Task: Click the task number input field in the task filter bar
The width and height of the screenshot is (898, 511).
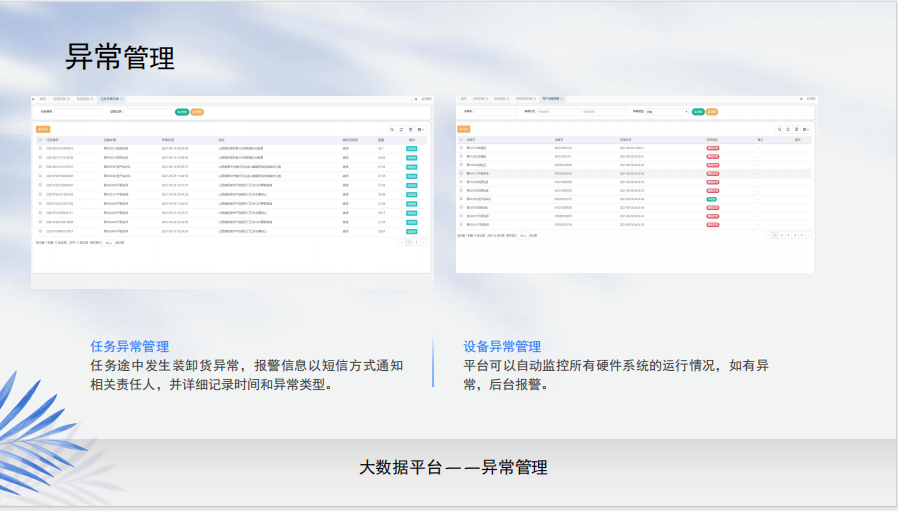Action: point(78,111)
